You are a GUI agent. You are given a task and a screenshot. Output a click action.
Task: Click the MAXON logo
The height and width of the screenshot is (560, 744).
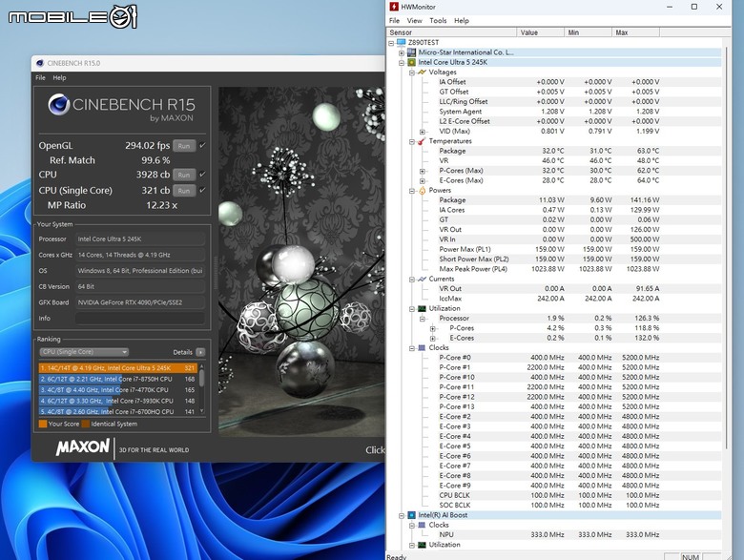83,447
